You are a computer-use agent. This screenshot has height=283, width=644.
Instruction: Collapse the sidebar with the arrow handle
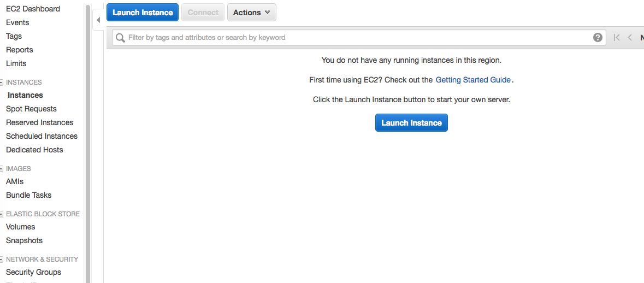pos(98,20)
